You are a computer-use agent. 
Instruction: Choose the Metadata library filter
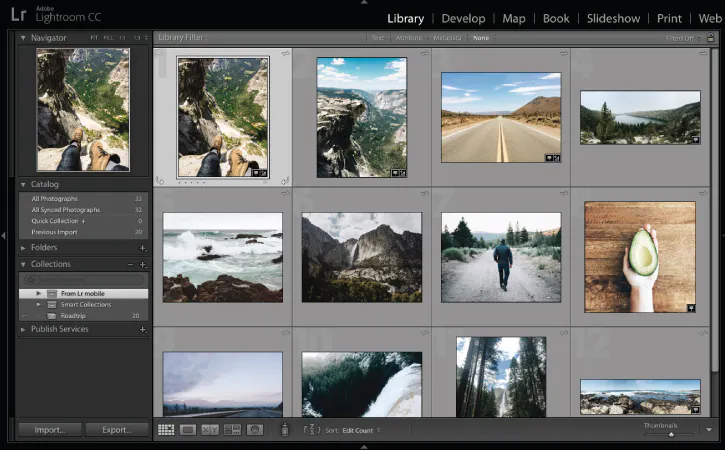pos(447,38)
